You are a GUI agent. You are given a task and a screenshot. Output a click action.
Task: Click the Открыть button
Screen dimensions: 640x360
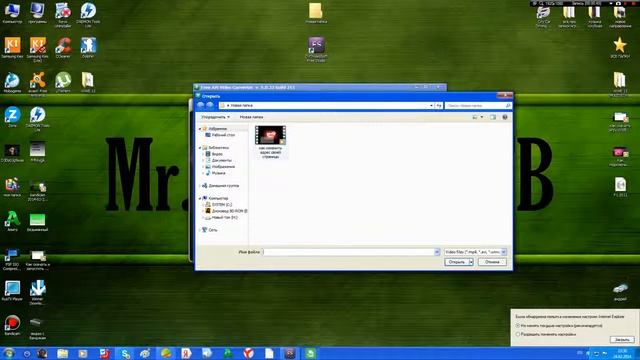click(456, 262)
